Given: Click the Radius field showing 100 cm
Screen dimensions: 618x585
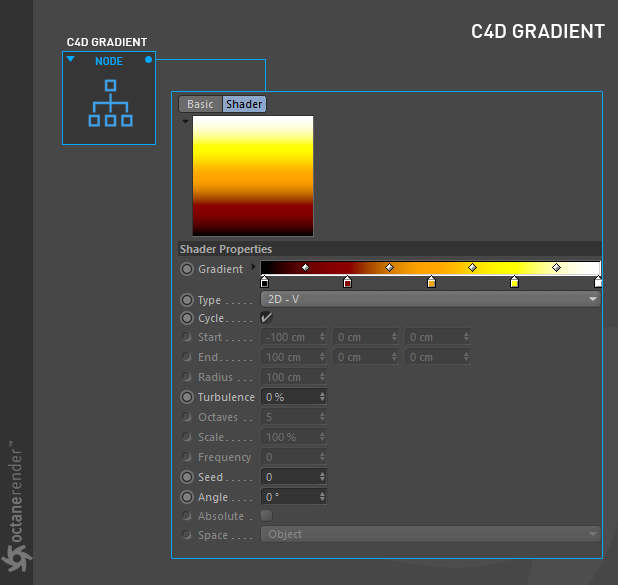Looking at the screenshot, I should pos(294,377).
